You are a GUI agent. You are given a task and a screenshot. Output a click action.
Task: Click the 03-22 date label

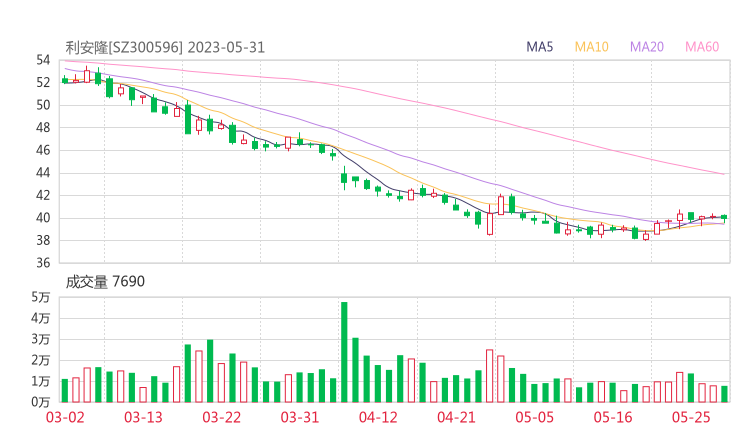222,417
